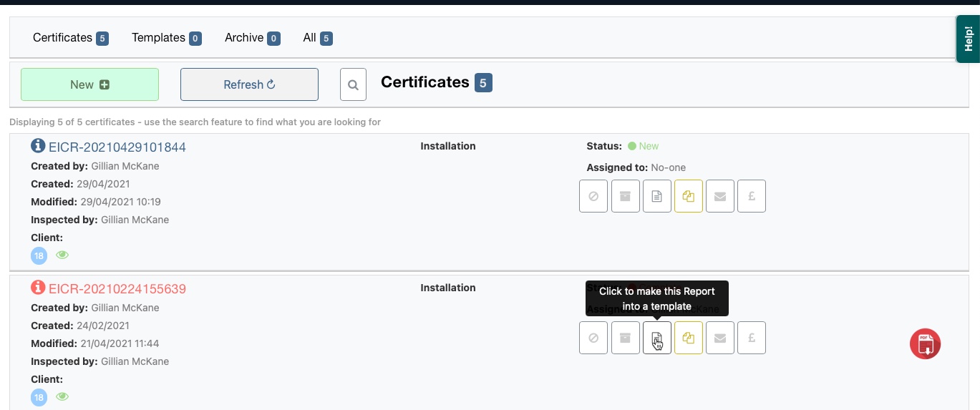Open certificate link EICR-20210224155639

(x=117, y=289)
